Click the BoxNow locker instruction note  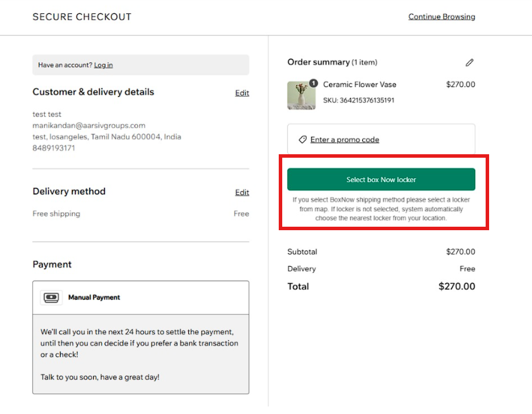click(x=381, y=209)
